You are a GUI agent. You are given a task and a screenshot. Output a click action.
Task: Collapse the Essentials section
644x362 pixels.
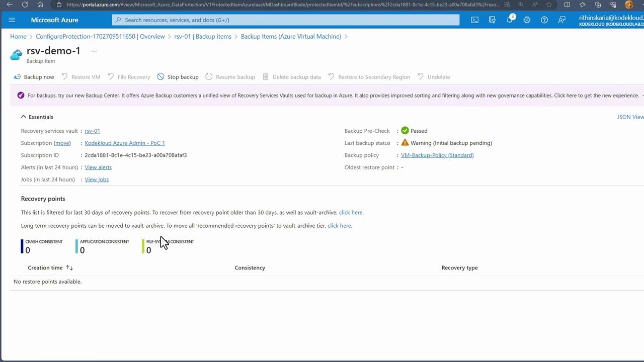(x=24, y=117)
